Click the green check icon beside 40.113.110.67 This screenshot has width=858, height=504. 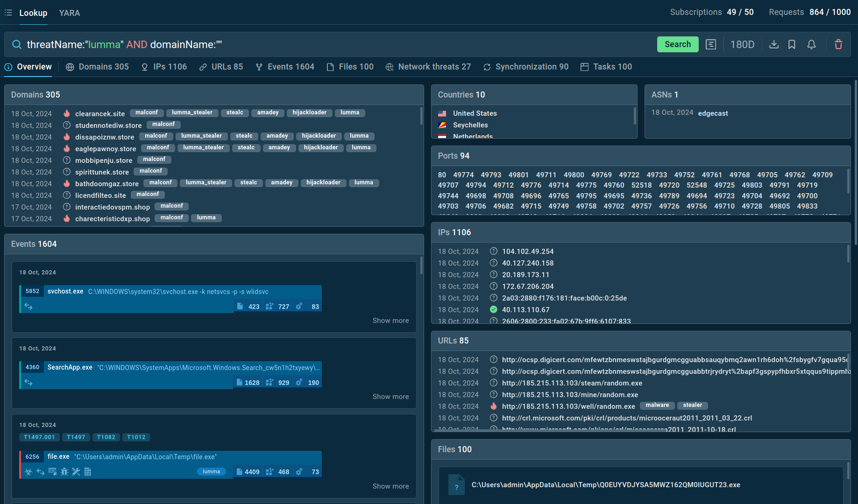[493, 309]
